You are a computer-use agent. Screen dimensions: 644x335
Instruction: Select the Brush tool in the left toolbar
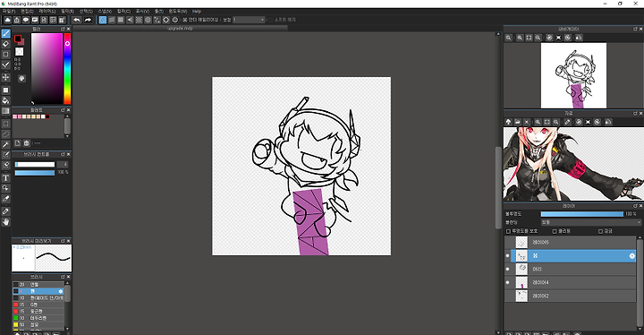coord(5,33)
